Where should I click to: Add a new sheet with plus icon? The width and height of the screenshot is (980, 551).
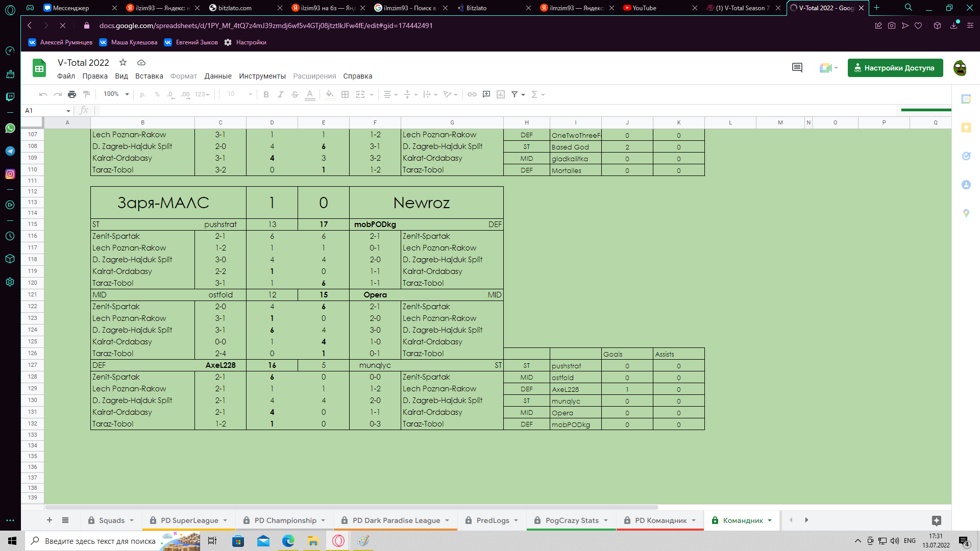pyautogui.click(x=50, y=520)
